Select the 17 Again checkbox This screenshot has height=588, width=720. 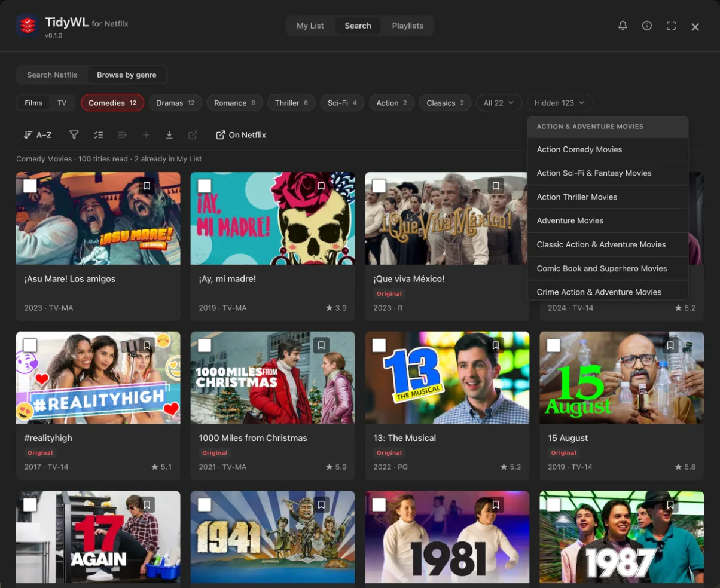click(x=30, y=504)
